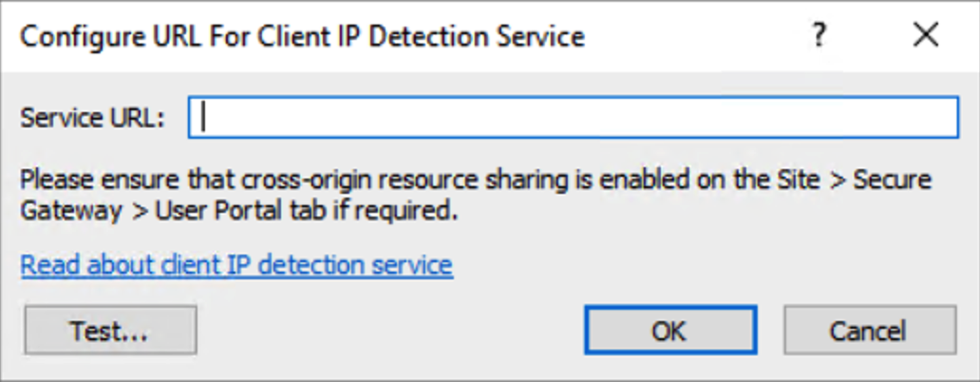
Task: Dismiss the dialog using Cancel
Action: tap(869, 330)
